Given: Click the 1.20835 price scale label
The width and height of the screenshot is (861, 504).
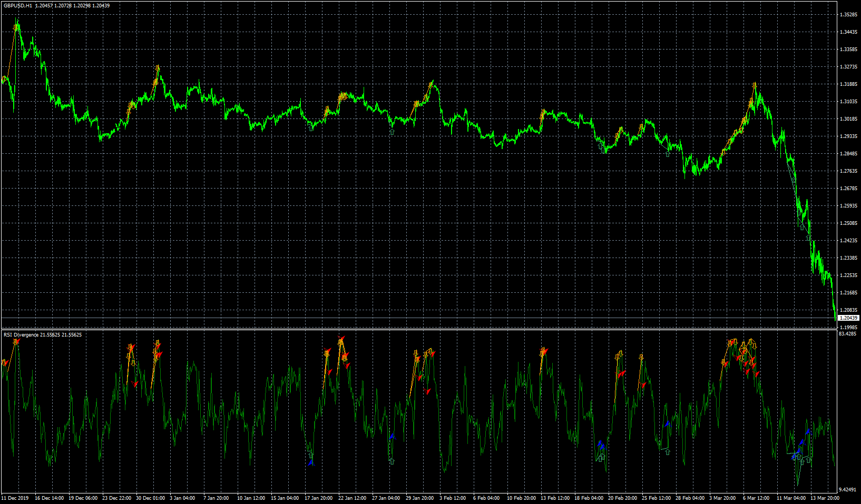Looking at the screenshot, I should (848, 310).
